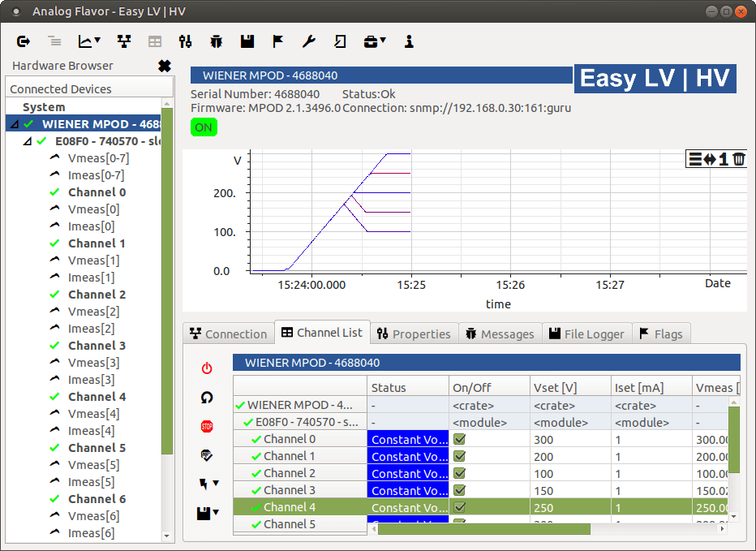Toggle the Channel 2 On/Off checkbox
The height and width of the screenshot is (551, 756).
tap(459, 473)
